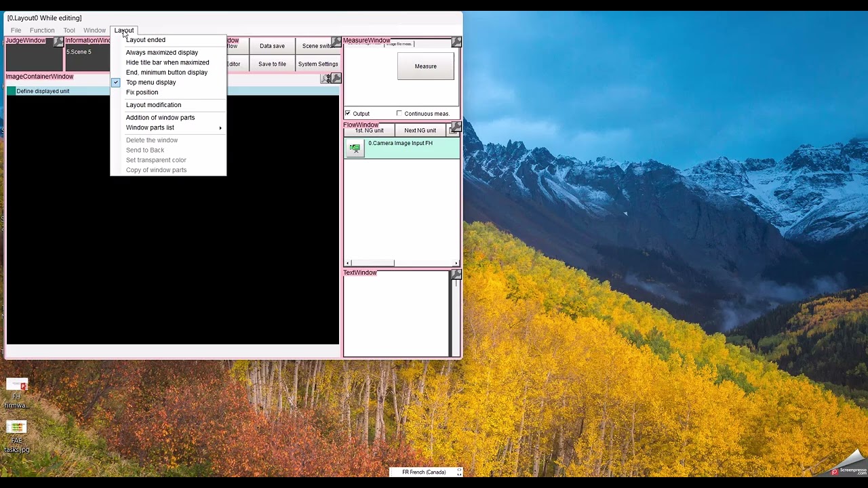Click the JudgeWindow title label
Viewport: 868px width, 488px height.
26,41
